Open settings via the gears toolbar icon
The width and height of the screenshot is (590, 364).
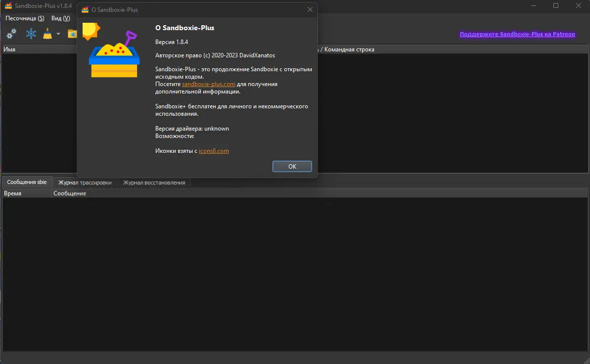click(11, 34)
